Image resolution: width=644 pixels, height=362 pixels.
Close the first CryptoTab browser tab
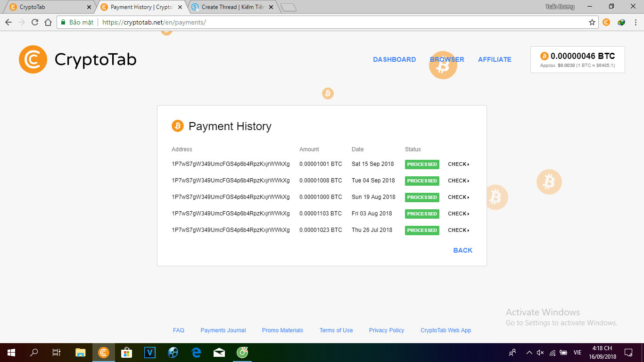pyautogui.click(x=90, y=7)
